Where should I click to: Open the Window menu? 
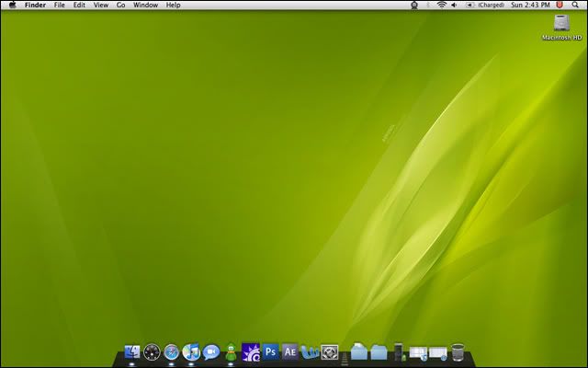[145, 5]
